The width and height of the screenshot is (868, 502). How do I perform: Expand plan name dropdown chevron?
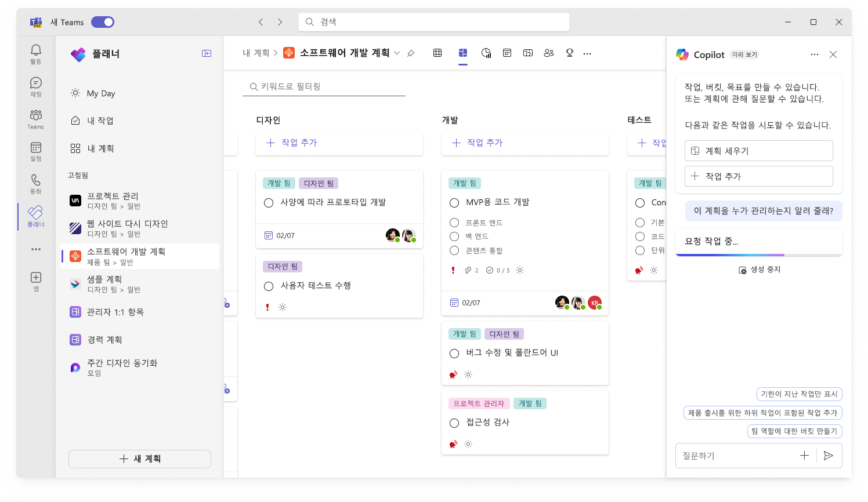397,53
